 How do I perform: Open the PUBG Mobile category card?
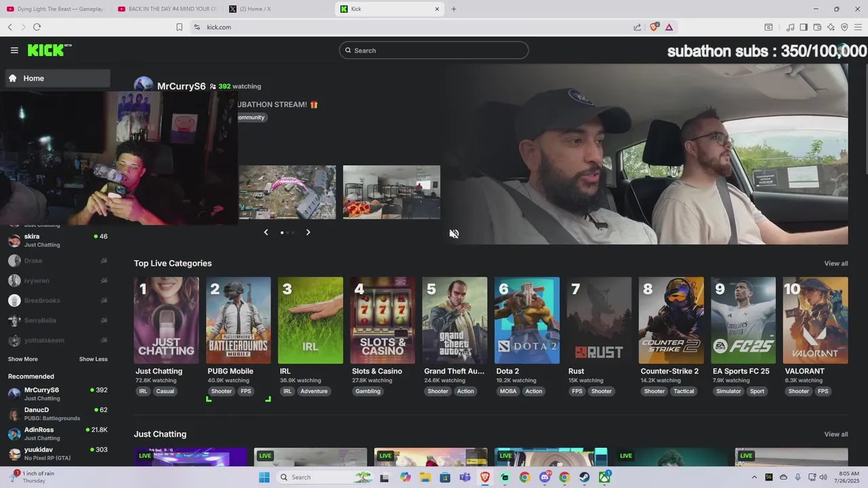(x=238, y=321)
